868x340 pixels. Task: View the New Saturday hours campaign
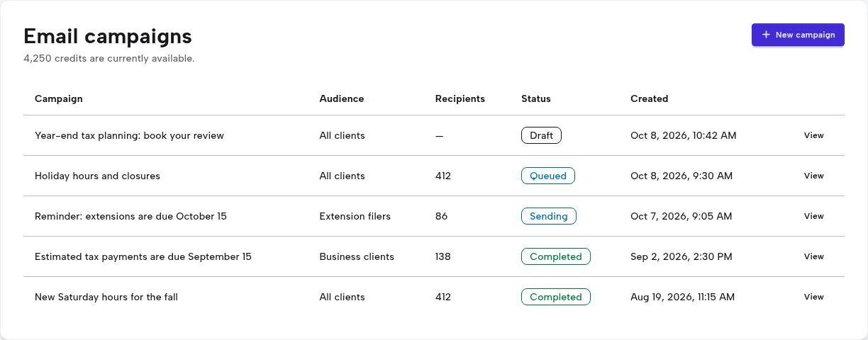point(814,297)
